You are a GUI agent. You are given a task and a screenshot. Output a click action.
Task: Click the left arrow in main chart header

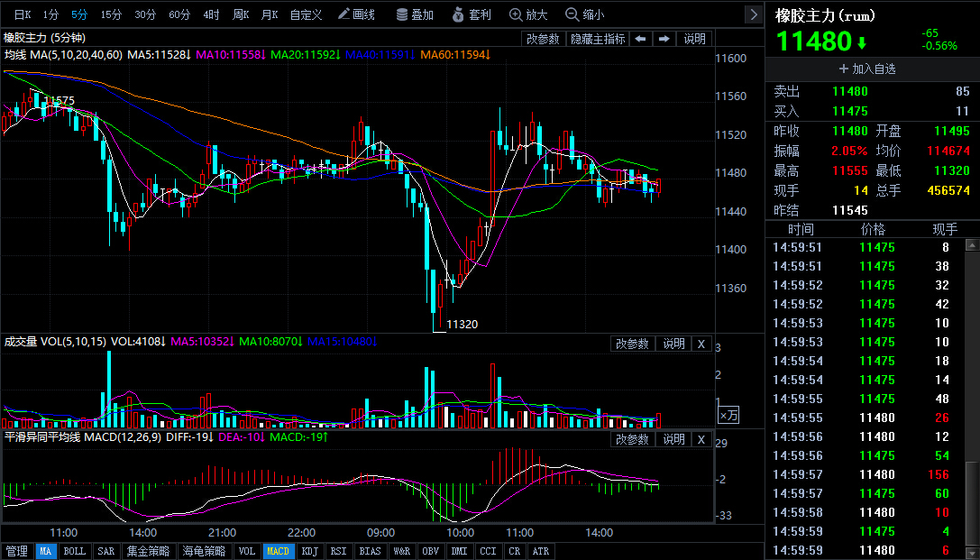coord(640,39)
